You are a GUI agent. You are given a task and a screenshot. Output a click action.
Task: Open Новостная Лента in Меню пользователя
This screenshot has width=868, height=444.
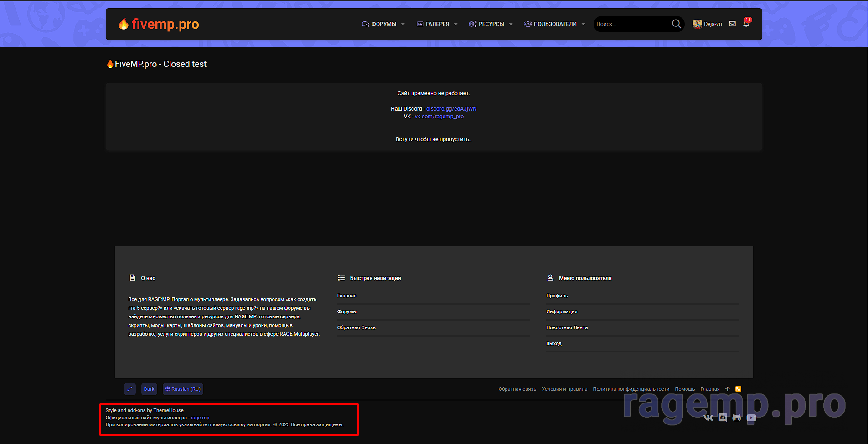point(567,328)
